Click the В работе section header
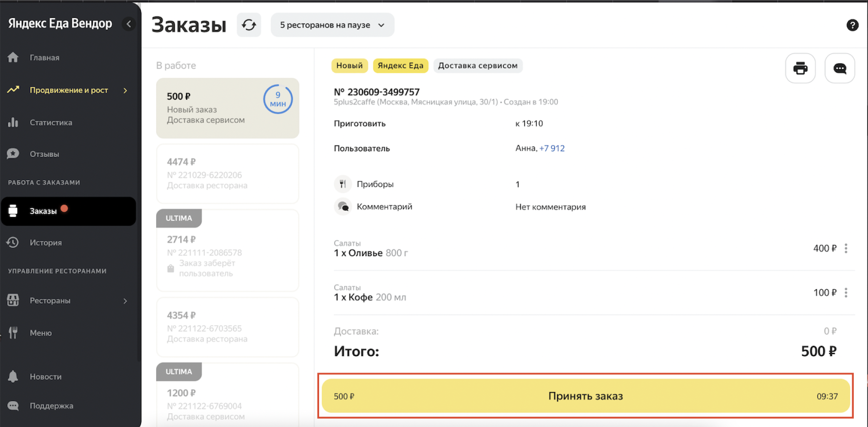The image size is (868, 427). [176, 65]
